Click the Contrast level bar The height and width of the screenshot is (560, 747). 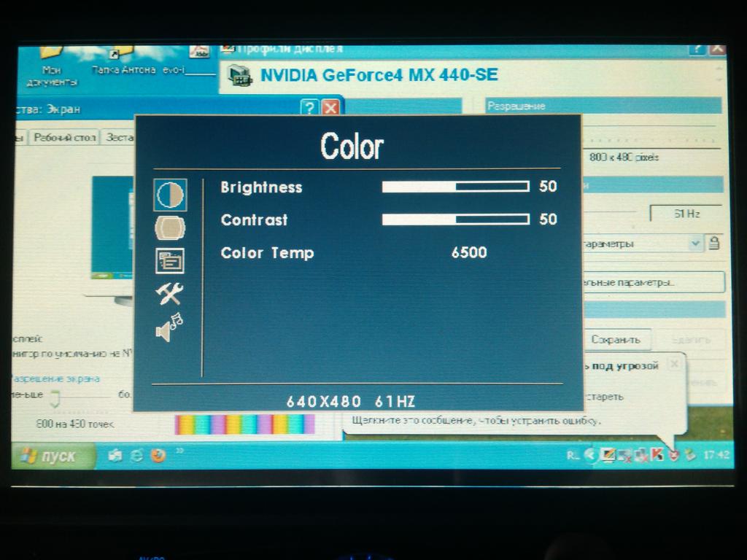click(455, 219)
